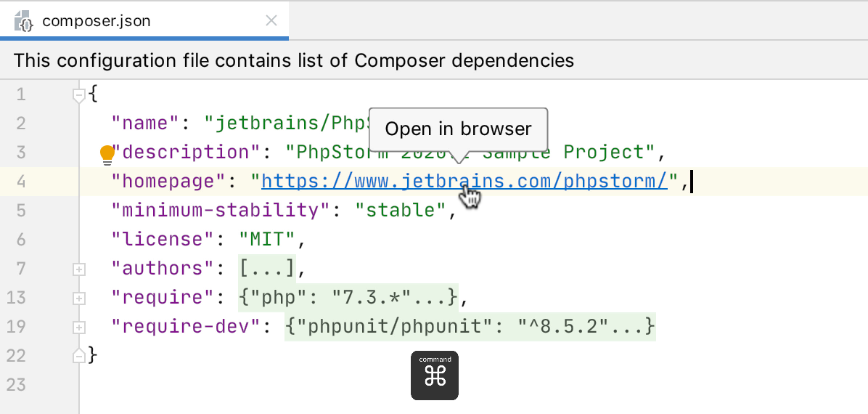Click line number 23 in the gutter

(17, 384)
